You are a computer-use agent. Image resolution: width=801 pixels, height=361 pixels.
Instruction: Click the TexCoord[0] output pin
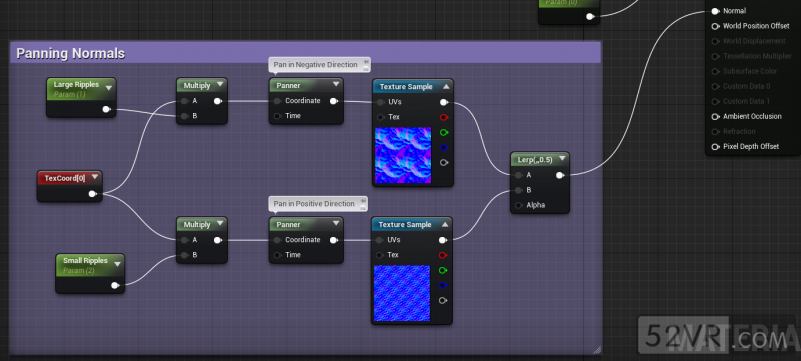(92, 194)
